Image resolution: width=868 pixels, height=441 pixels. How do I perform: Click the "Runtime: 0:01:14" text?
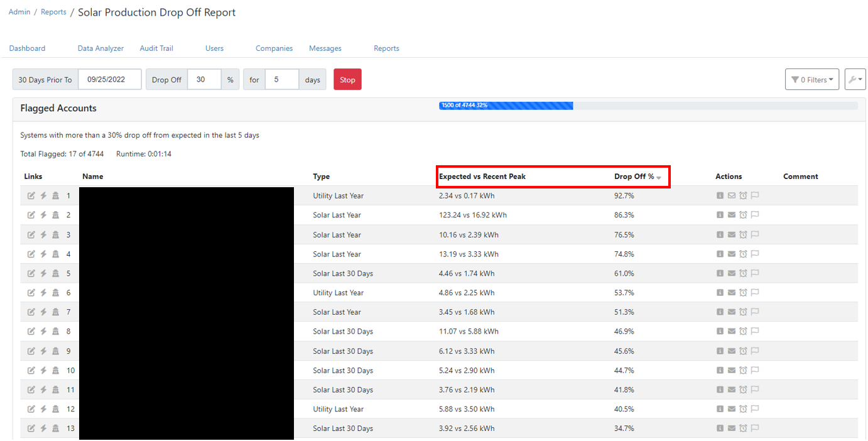(x=144, y=154)
